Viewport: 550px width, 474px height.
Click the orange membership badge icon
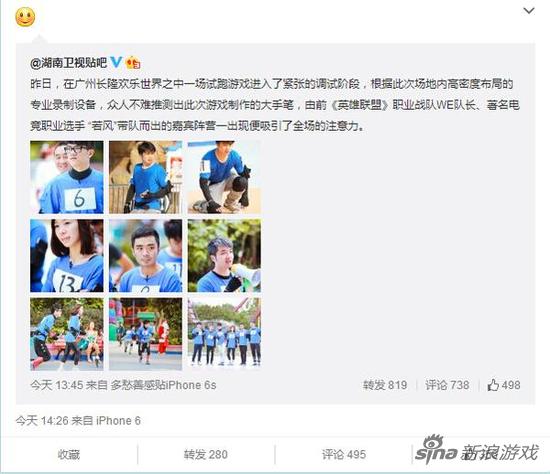(133, 63)
